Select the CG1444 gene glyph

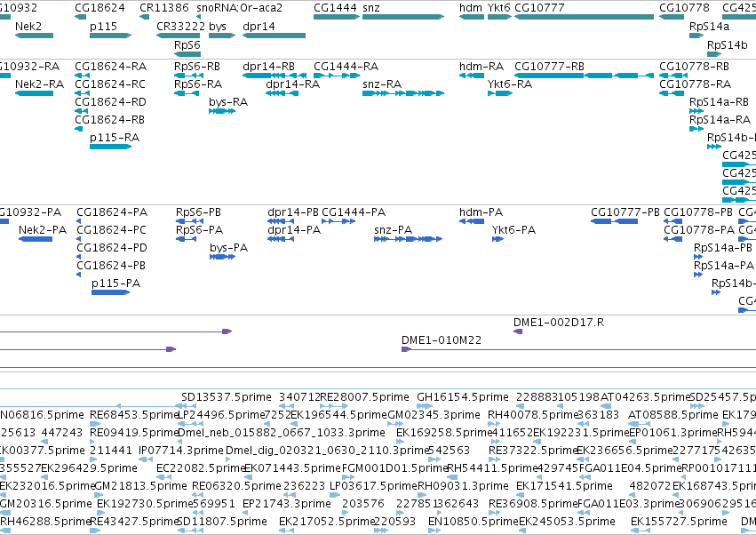[337, 17]
